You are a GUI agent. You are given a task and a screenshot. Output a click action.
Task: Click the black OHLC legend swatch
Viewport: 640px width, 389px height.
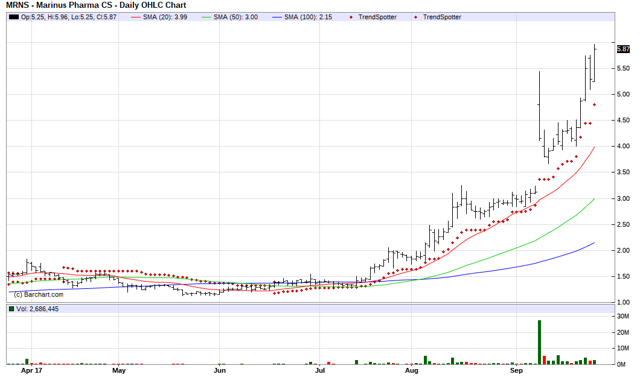[14, 17]
